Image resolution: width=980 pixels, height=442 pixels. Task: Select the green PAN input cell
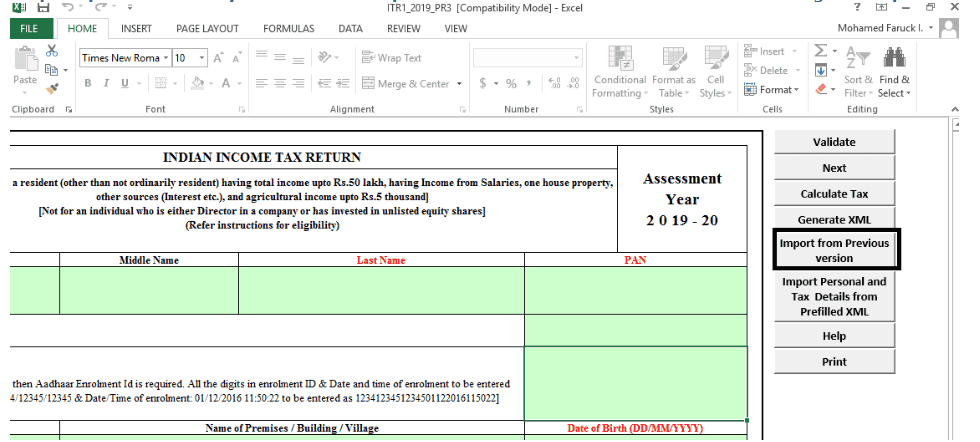(x=635, y=290)
